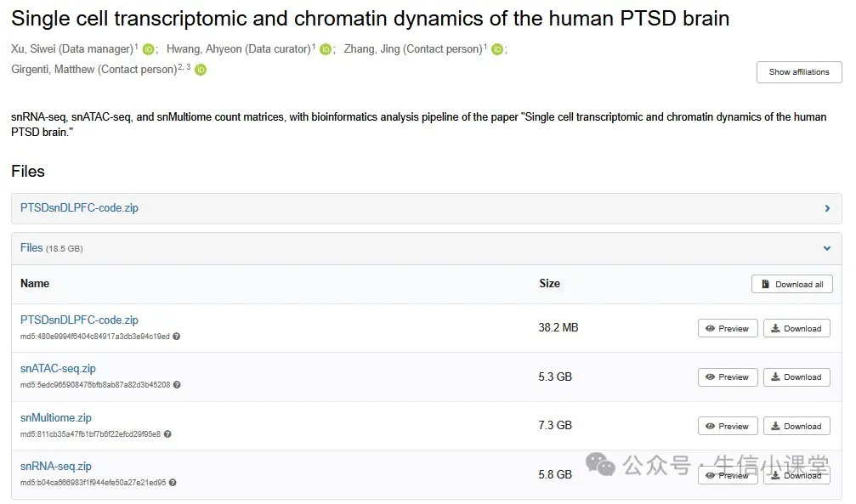Image resolution: width=856 pixels, height=504 pixels.
Task: Click md5 help icon for snATAC-seq.zip
Action: pyautogui.click(x=177, y=385)
